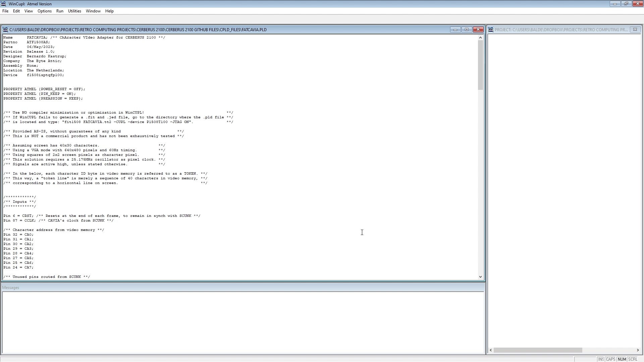
Task: Click the 'Pin 87 = CCLK;' line
Action: pos(58,221)
